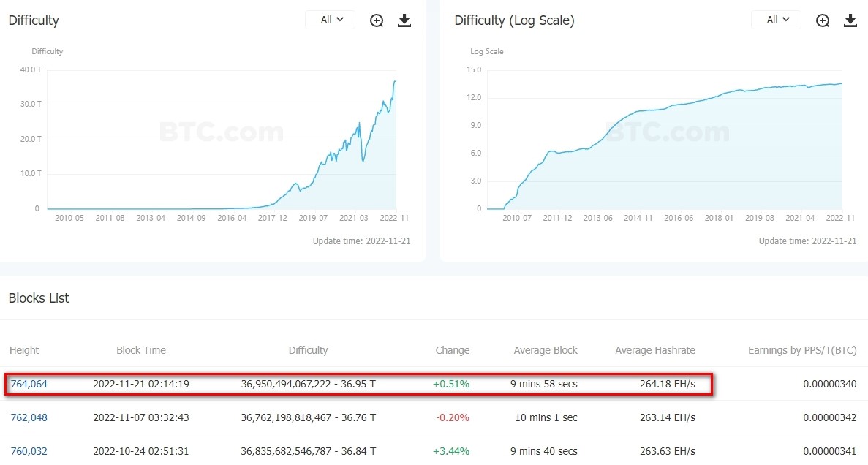Open block height 762,048
The image size is (868, 465).
coord(29,417)
